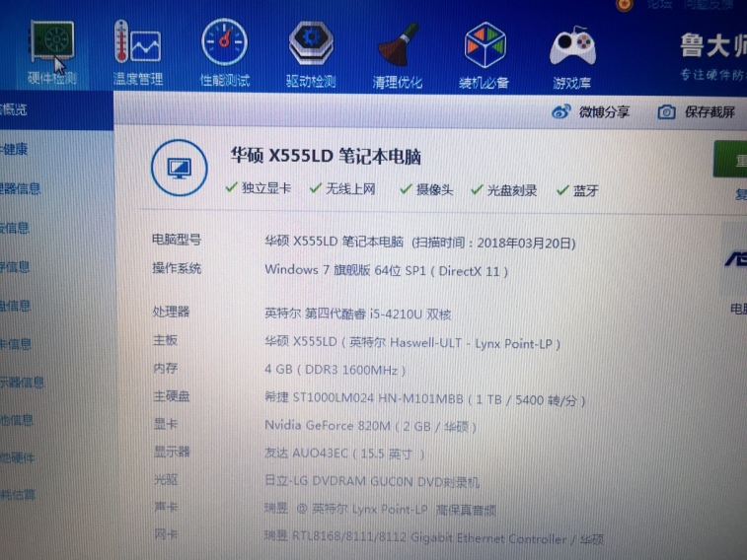Select the 其他硬件 sidebar item

point(17,457)
